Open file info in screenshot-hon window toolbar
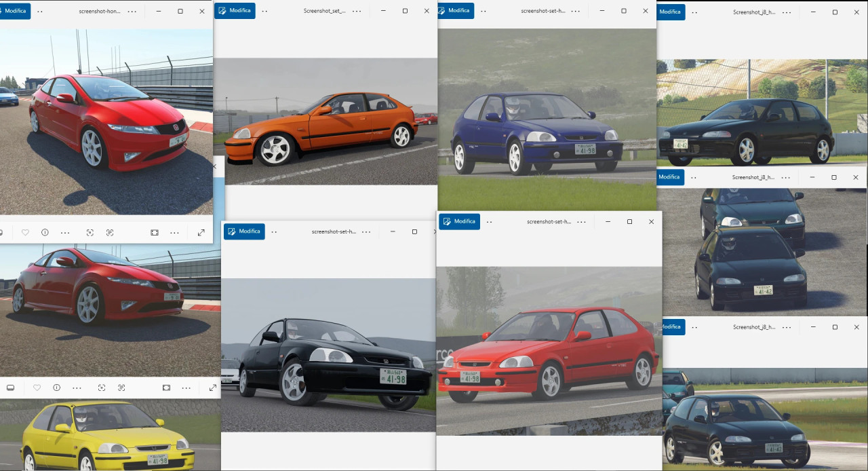This screenshot has width=868, height=471. 45,232
